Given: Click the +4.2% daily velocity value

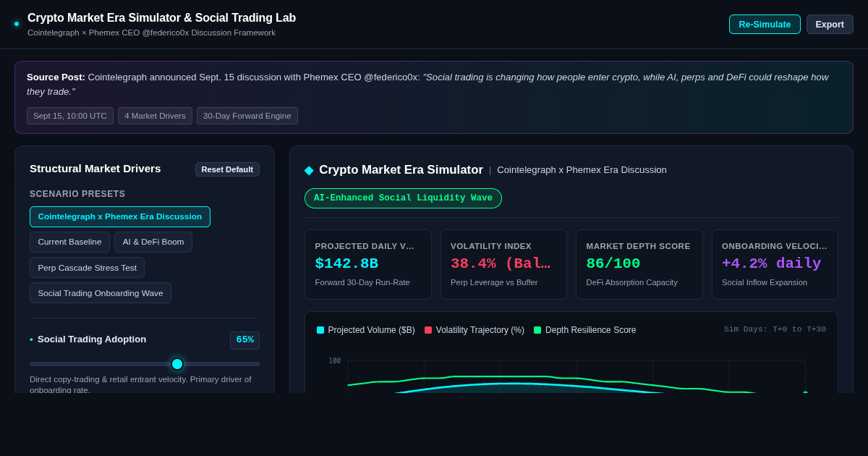Looking at the screenshot, I should pyautogui.click(x=771, y=263).
